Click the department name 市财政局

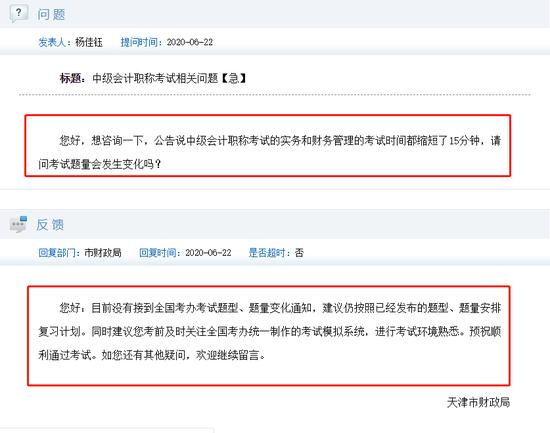[103, 253]
